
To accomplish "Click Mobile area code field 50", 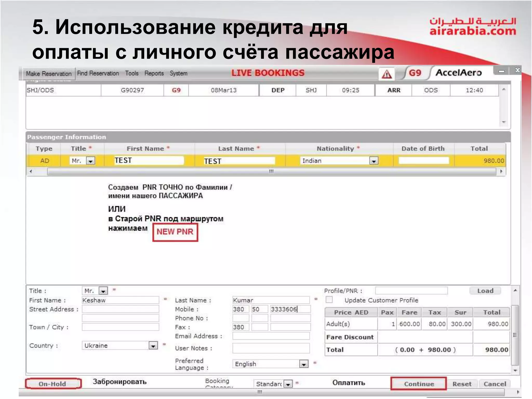I will [260, 309].
